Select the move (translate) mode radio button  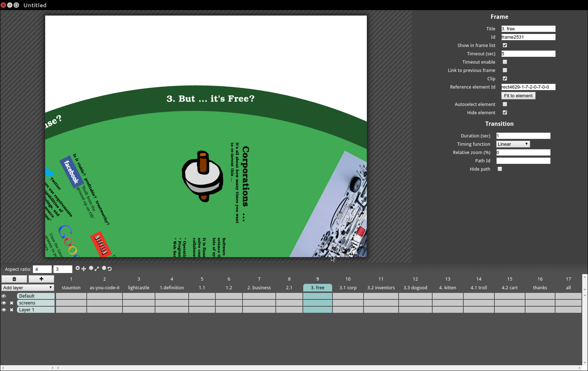78,268
